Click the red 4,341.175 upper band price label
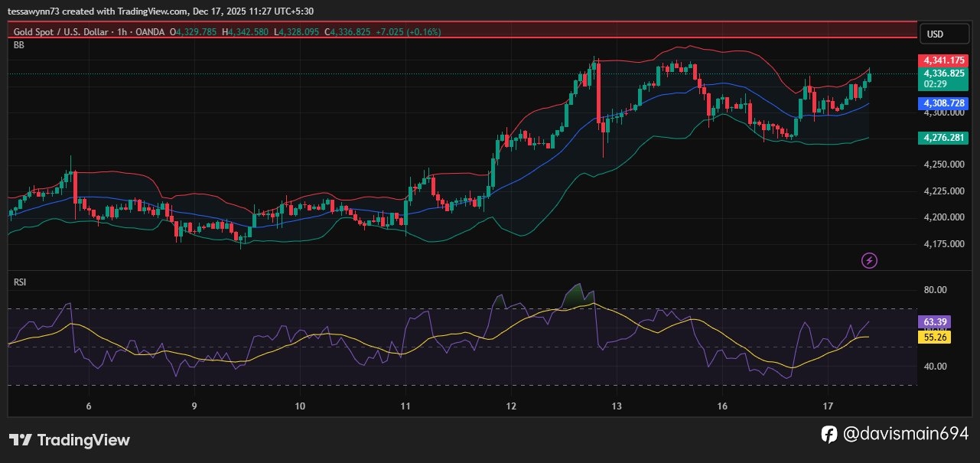Screen dimensions: 980x463 pyautogui.click(x=942, y=60)
